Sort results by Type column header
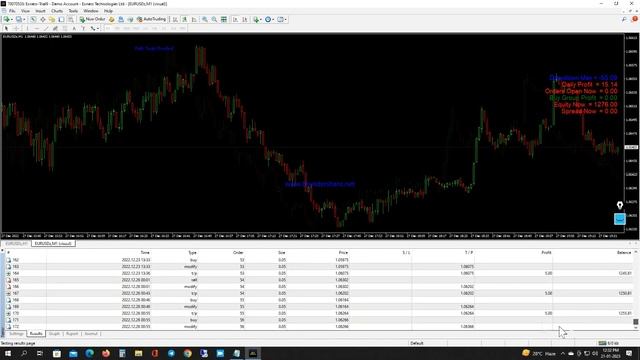Screen dimensions: 640x360 (x=192, y=253)
